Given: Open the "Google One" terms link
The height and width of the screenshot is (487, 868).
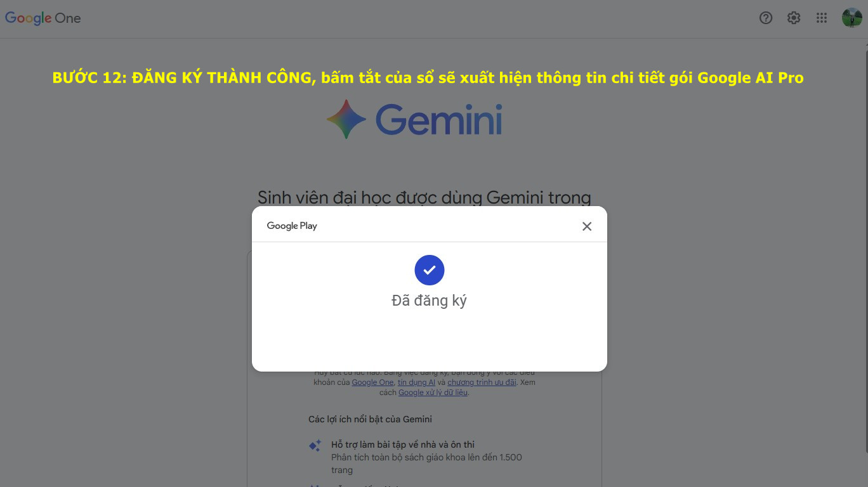Looking at the screenshot, I should pyautogui.click(x=373, y=382).
